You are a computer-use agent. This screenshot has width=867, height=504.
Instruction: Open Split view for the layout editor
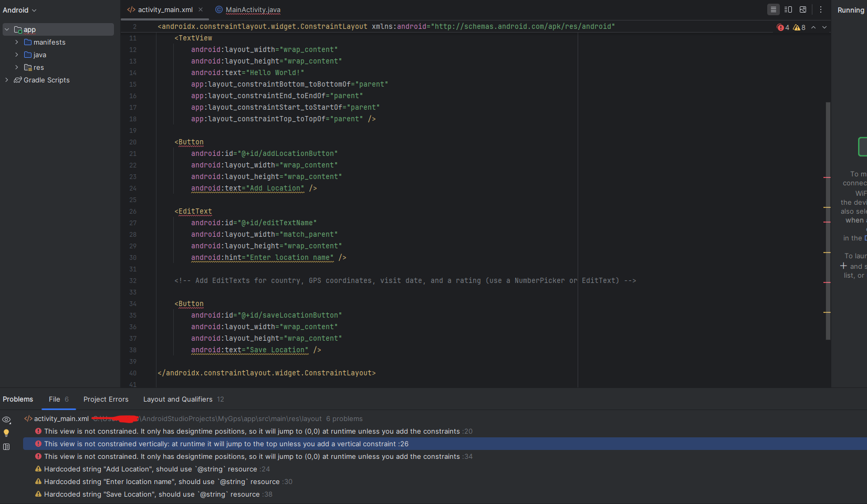point(788,9)
